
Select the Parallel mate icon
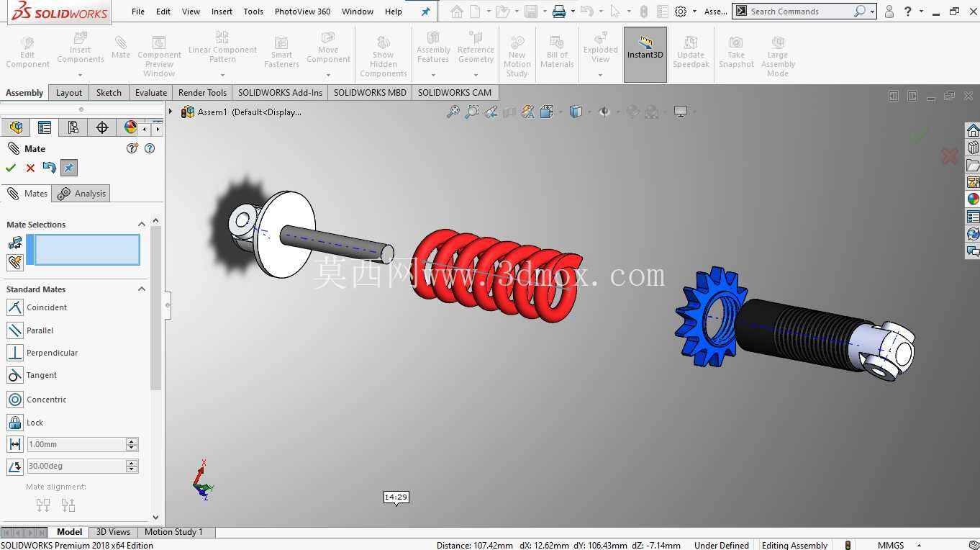(15, 330)
